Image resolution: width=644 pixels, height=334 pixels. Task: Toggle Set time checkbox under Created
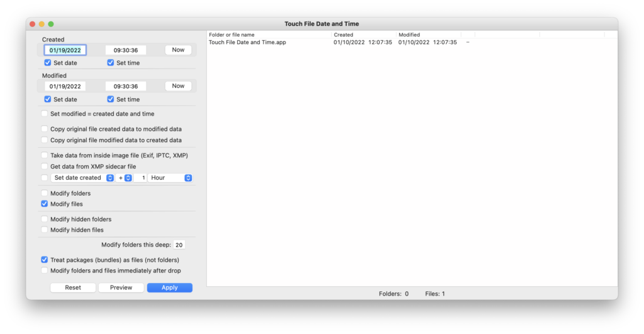pos(111,62)
